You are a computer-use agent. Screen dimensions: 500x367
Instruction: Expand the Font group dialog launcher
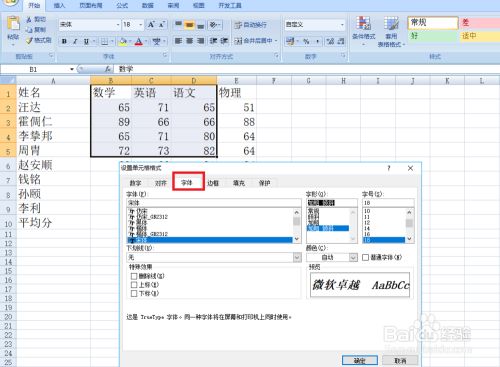(165, 56)
